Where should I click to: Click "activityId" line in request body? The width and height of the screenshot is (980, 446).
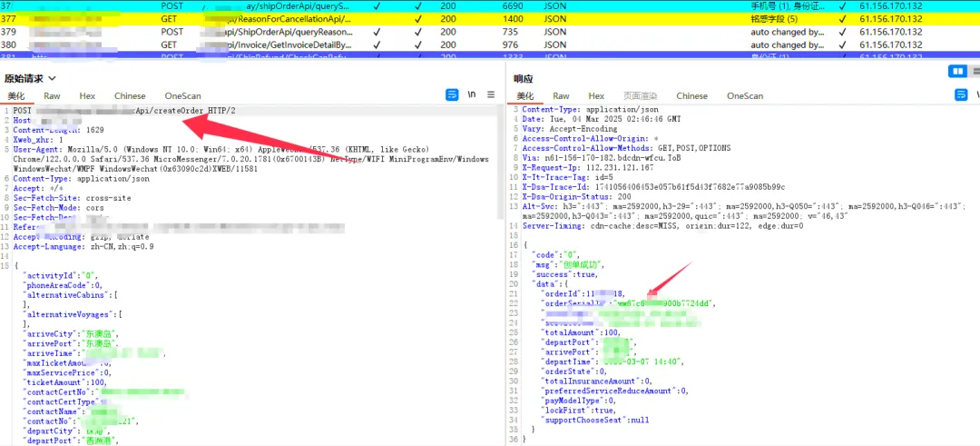coord(60,275)
